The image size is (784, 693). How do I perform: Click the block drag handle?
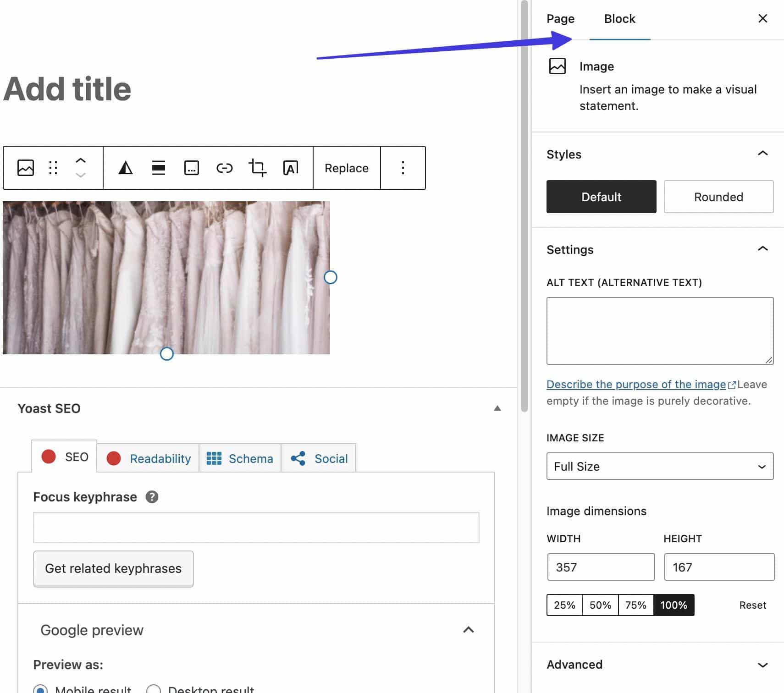(x=53, y=168)
